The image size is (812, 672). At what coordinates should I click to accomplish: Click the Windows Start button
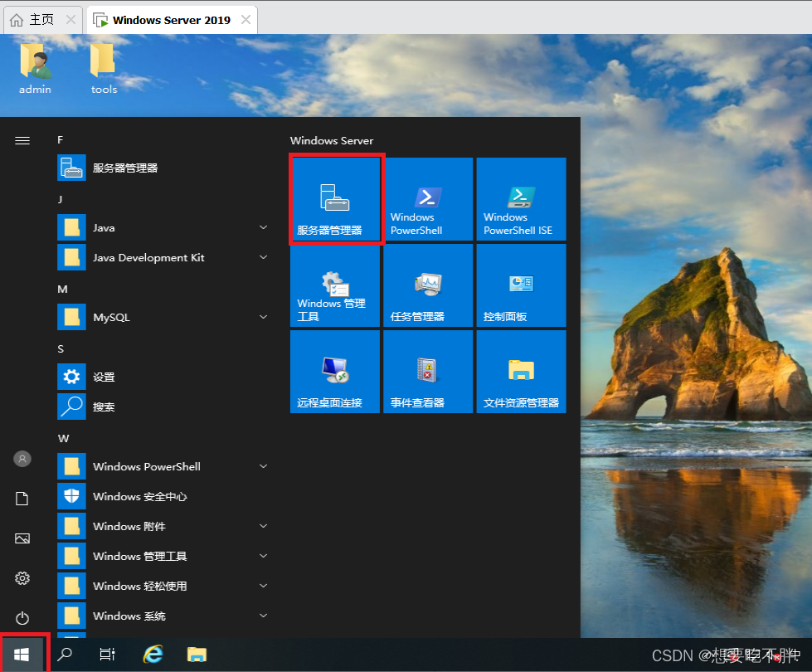click(x=22, y=655)
